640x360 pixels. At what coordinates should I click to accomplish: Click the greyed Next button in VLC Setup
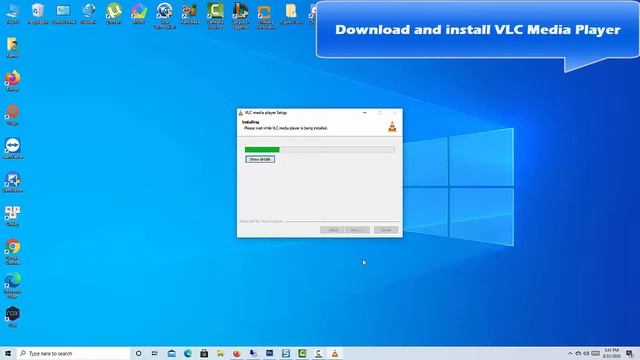coord(357,230)
